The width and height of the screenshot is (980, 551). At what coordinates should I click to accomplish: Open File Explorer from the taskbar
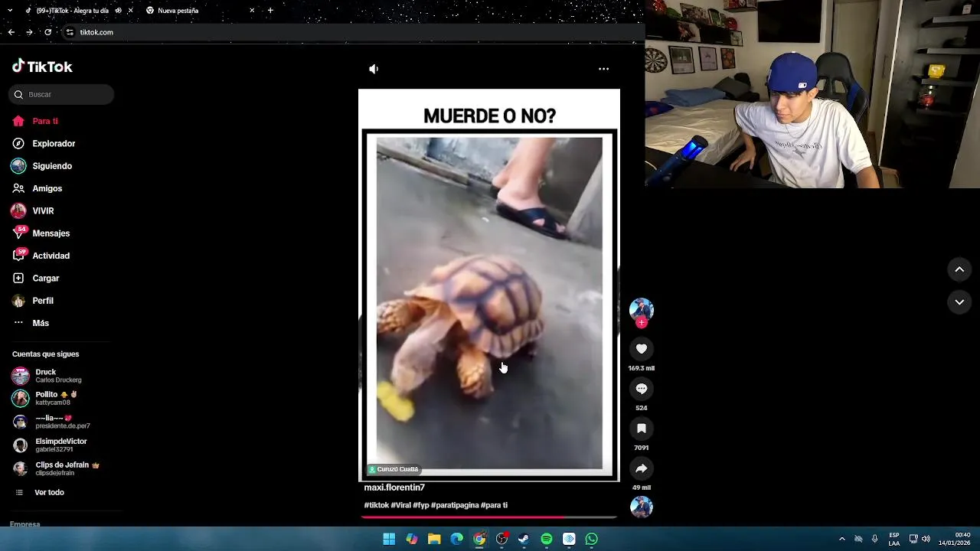click(434, 539)
